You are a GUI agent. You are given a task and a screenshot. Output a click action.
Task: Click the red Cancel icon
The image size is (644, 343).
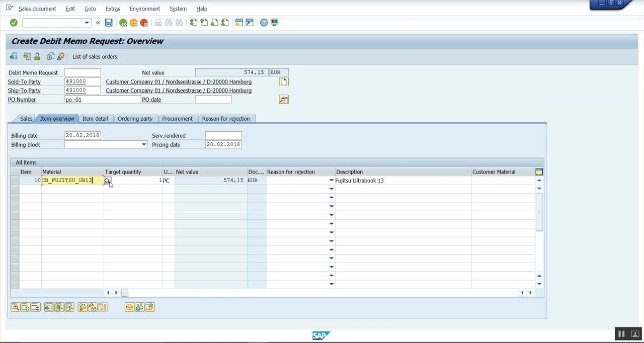click(144, 23)
